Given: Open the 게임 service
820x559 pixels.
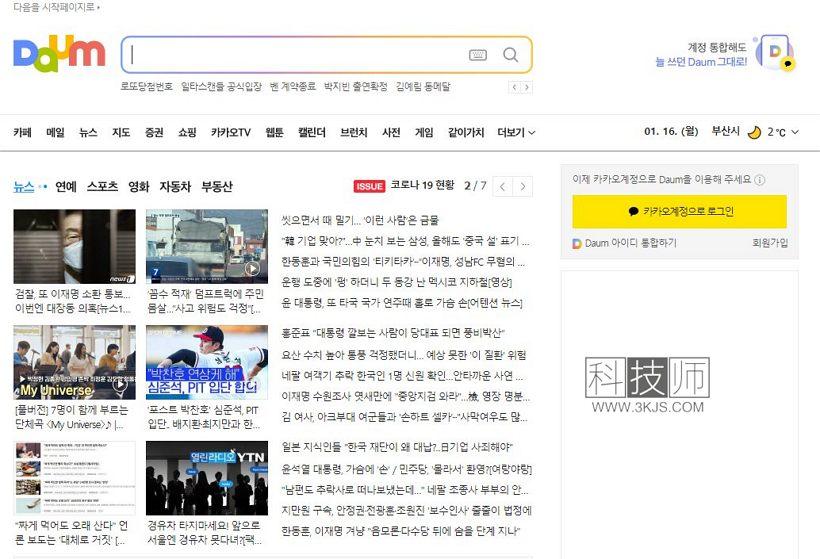Looking at the screenshot, I should tap(424, 132).
